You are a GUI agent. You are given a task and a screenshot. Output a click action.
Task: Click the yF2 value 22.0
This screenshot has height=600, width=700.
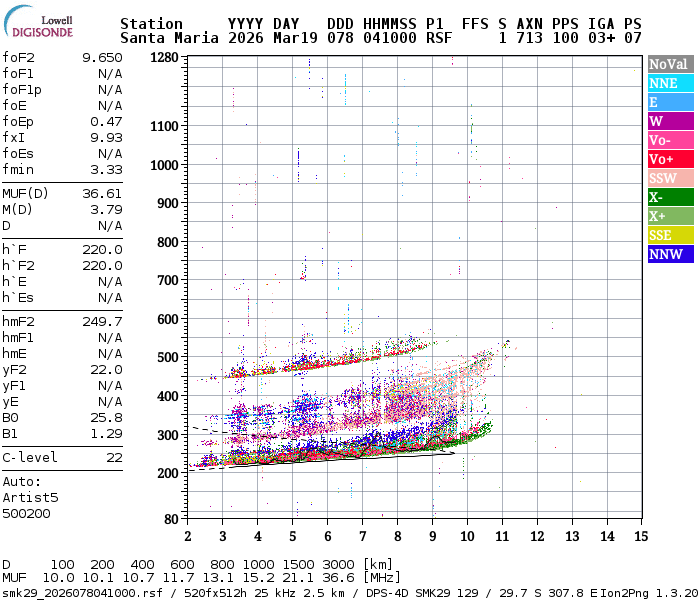pyautogui.click(x=106, y=370)
